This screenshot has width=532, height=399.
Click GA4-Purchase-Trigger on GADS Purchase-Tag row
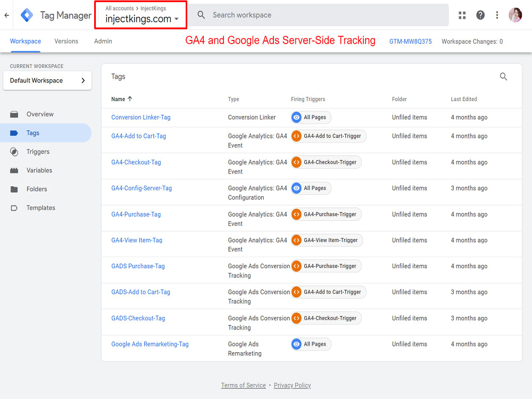pyautogui.click(x=326, y=267)
